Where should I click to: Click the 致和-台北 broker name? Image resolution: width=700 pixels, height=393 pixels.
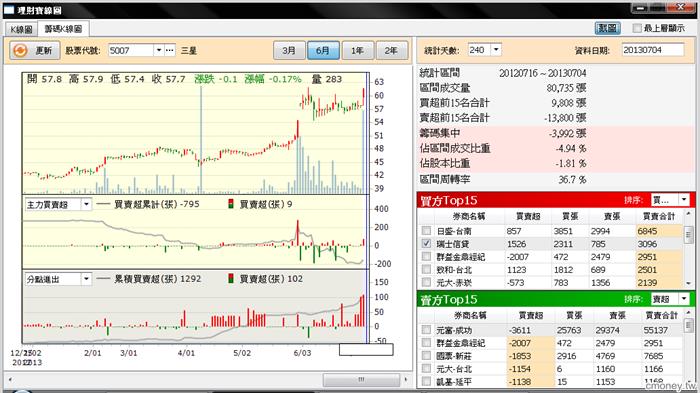(x=454, y=270)
